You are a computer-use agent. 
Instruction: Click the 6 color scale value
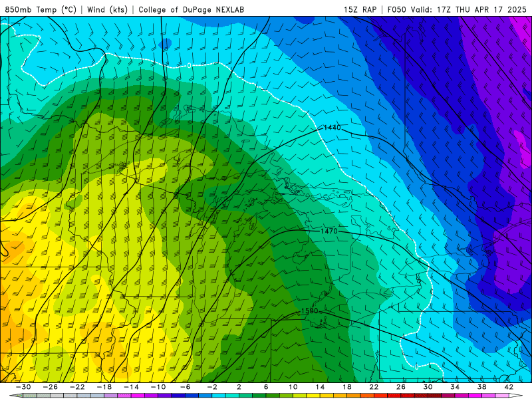pyautogui.click(x=266, y=387)
